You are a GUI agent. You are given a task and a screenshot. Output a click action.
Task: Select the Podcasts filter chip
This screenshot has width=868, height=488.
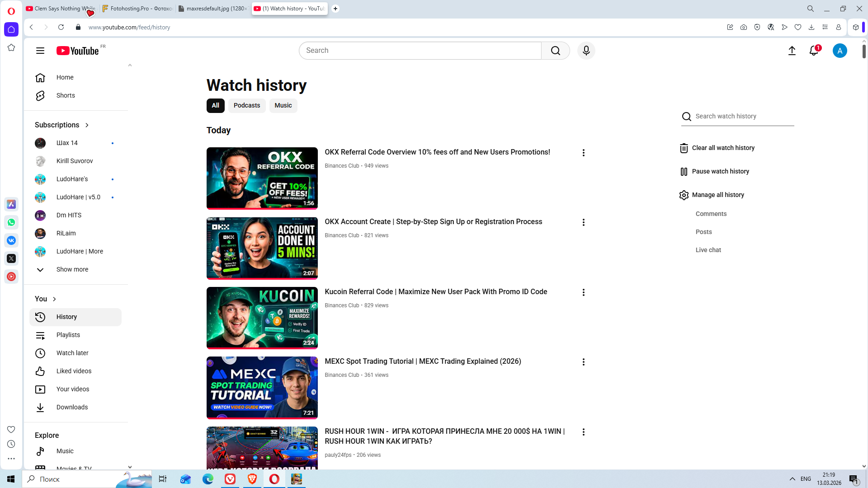coord(246,105)
